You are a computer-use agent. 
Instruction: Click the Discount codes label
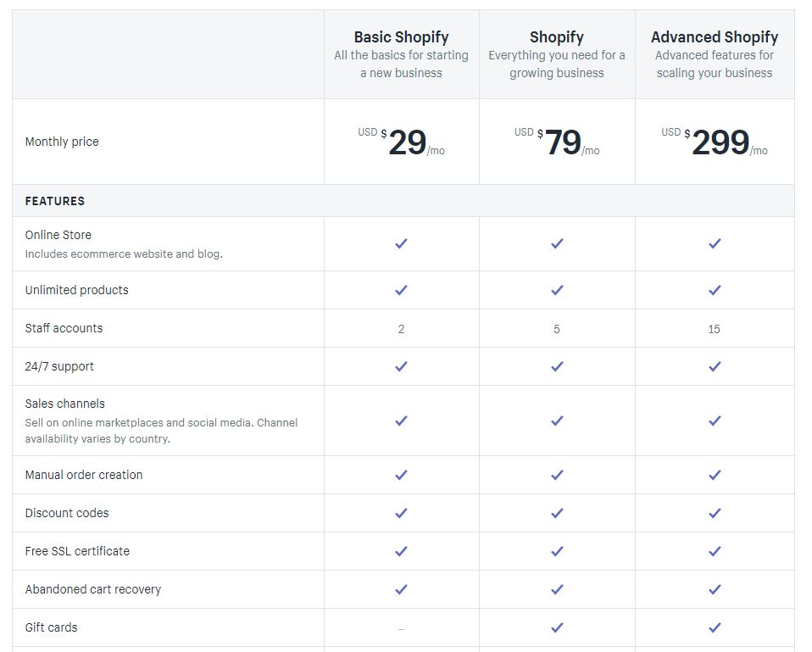(x=67, y=513)
